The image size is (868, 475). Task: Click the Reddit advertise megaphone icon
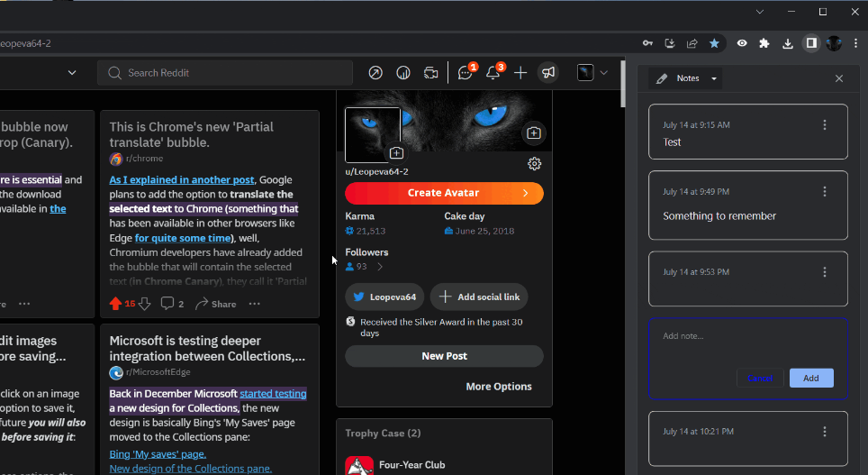click(547, 73)
